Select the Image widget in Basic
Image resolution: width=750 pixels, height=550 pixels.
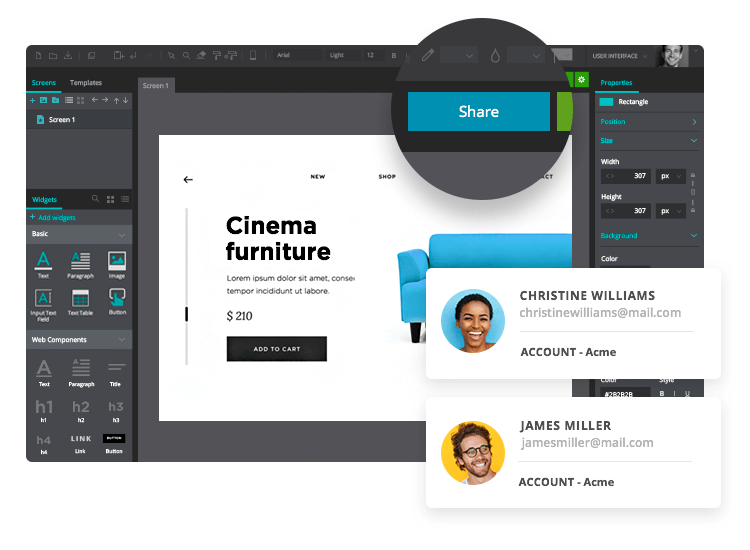117,265
